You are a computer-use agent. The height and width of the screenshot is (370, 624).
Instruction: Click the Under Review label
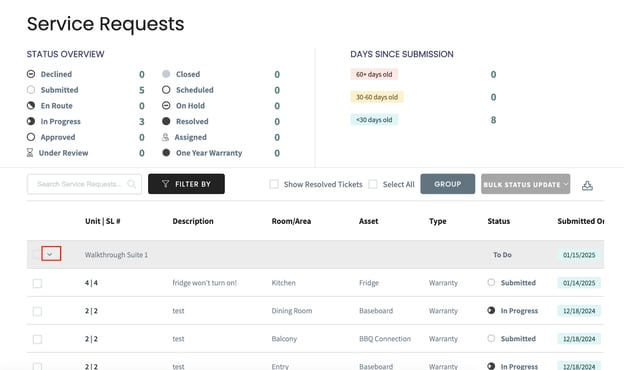pos(63,153)
